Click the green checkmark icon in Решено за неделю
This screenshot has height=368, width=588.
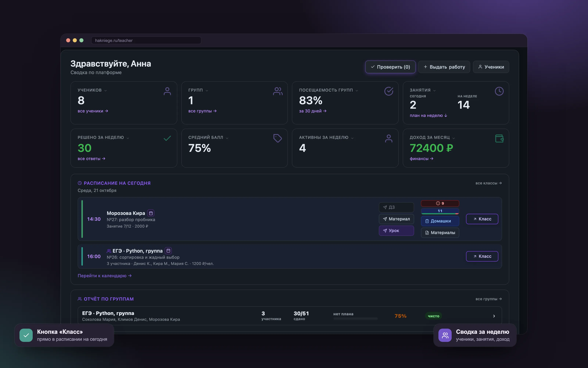pos(167,138)
